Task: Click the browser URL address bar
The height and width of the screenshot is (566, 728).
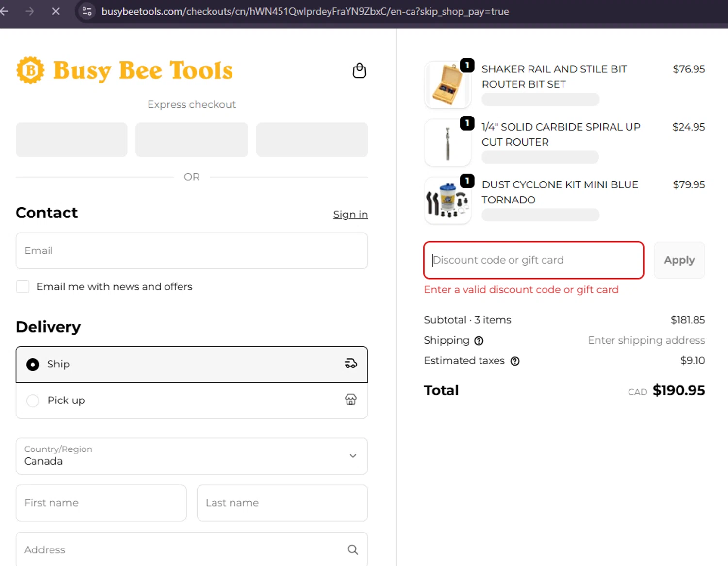Action: pyautogui.click(x=305, y=11)
